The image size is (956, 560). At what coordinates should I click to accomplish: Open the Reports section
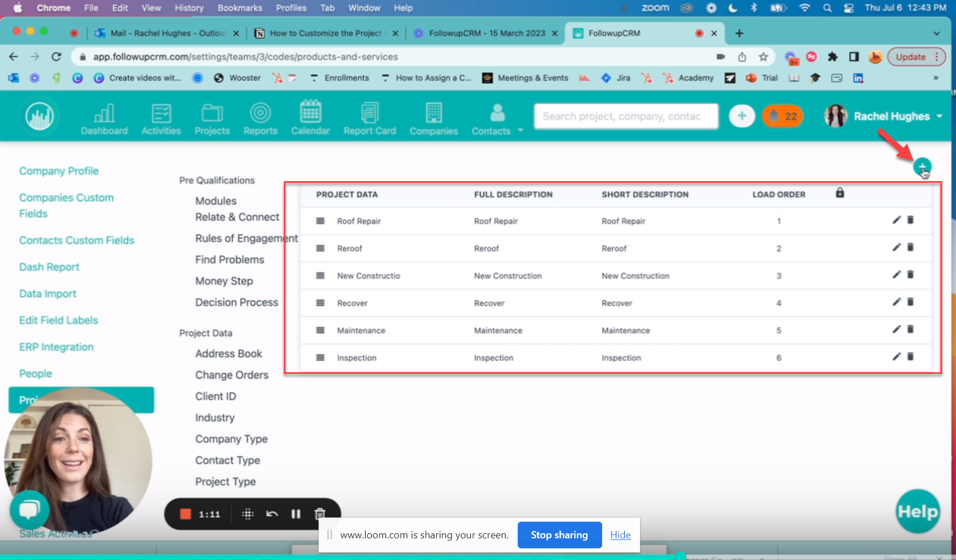click(260, 117)
